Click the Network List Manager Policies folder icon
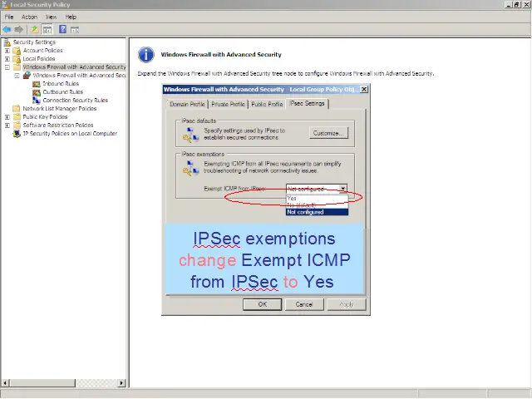 coord(17,109)
